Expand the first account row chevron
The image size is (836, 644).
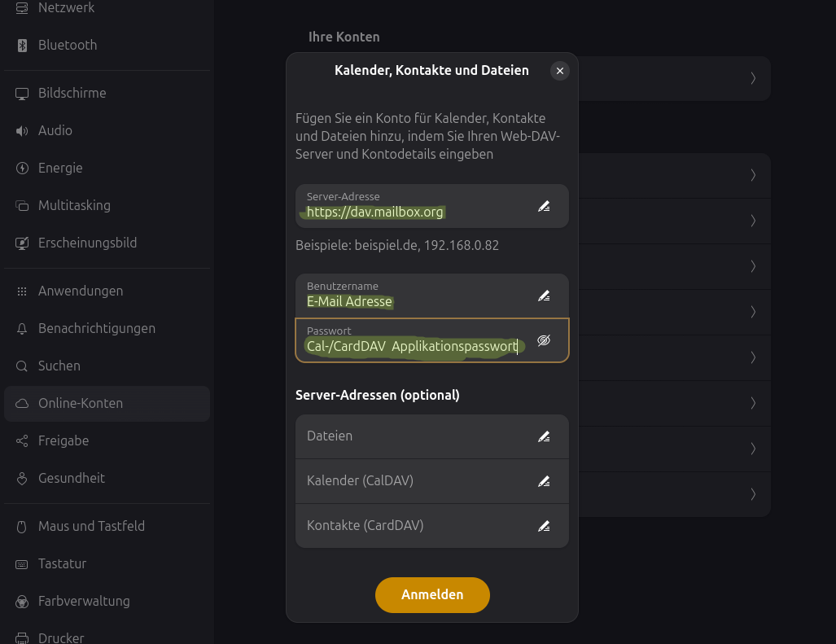(753, 78)
